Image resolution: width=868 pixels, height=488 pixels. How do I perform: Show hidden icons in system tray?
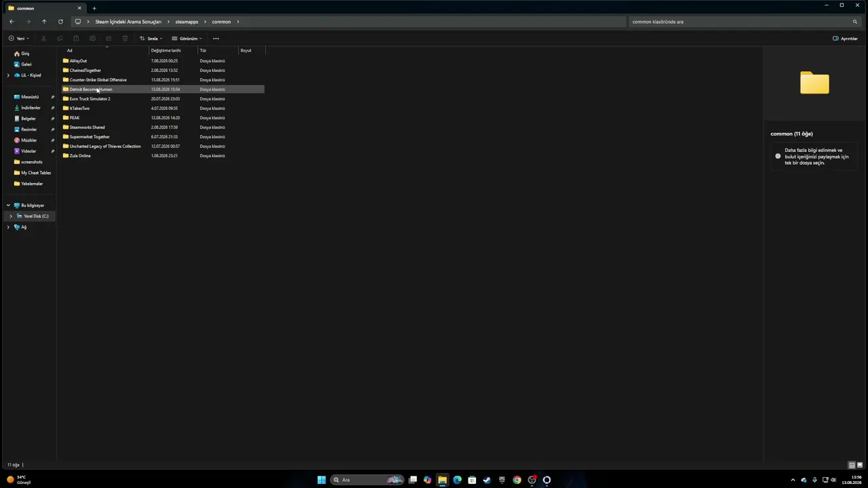point(793,480)
